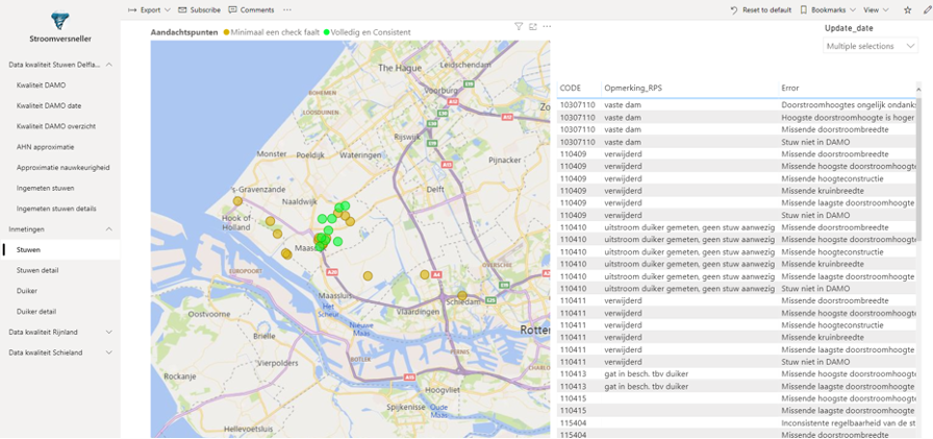Image resolution: width=933 pixels, height=439 pixels.
Task: Open the map visual more options
Action: 547,26
